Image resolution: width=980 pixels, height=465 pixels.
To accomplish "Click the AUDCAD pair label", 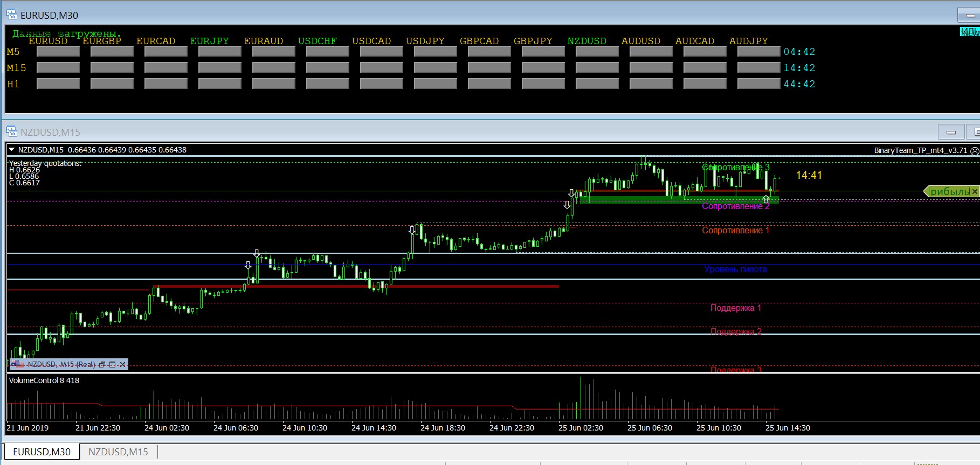I will tap(695, 41).
